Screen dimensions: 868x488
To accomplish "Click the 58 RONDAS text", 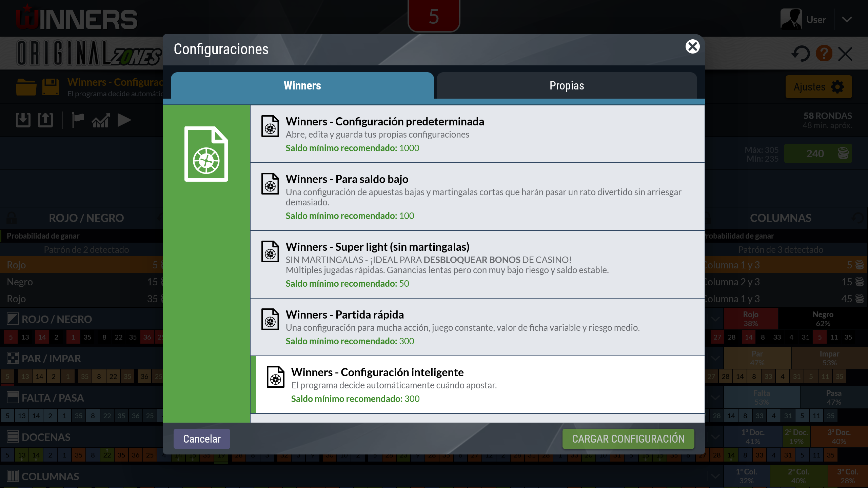I will coord(827,116).
